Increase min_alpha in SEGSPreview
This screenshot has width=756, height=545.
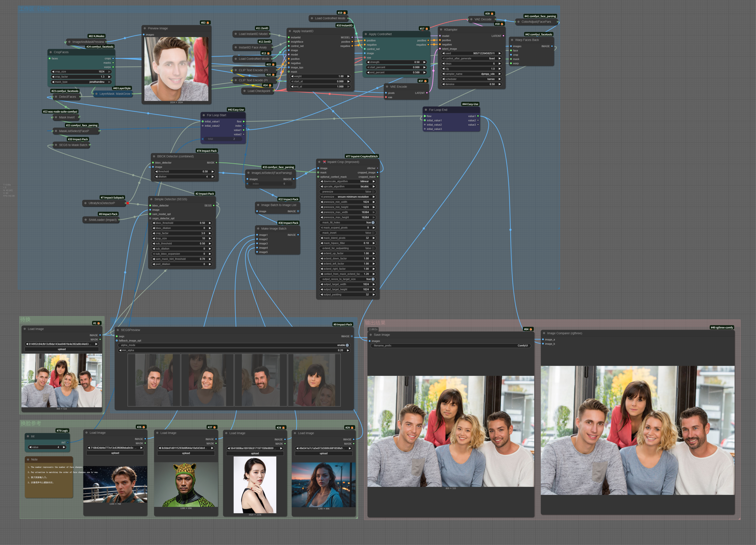348,351
